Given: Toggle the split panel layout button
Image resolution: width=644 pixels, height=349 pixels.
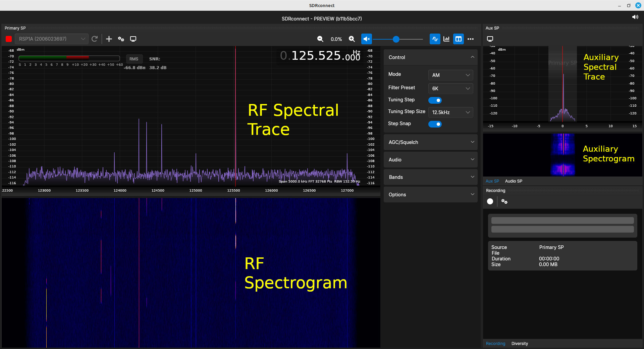Looking at the screenshot, I should 459,39.
